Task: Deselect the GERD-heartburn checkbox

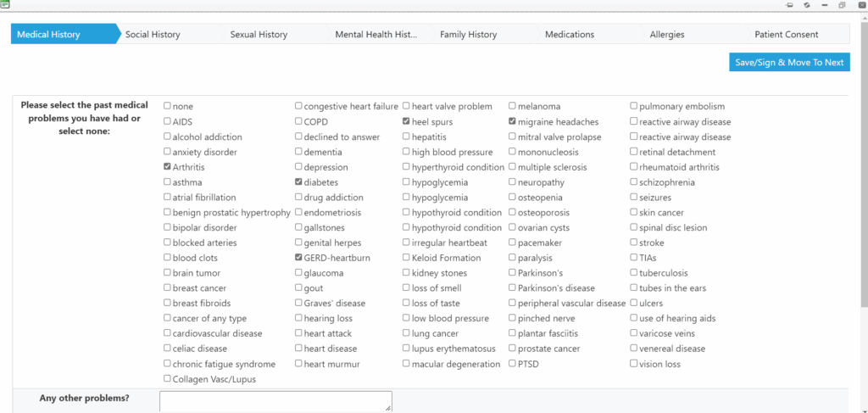Action: click(298, 258)
